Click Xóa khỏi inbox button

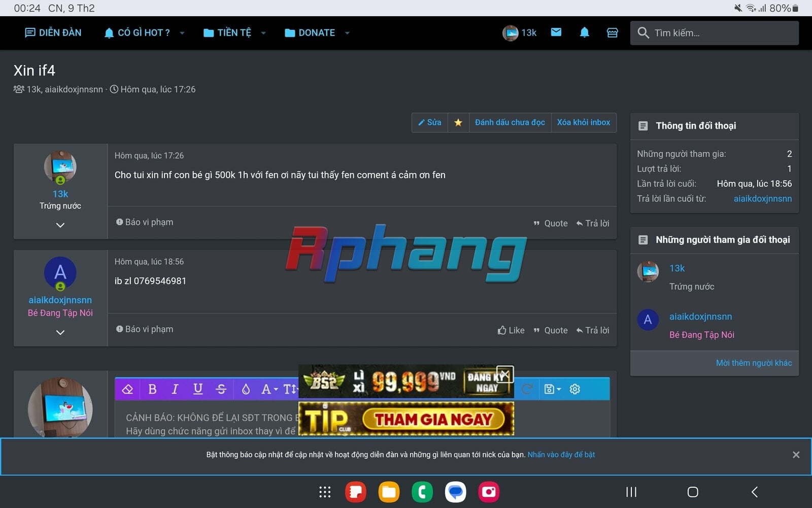[x=584, y=122]
